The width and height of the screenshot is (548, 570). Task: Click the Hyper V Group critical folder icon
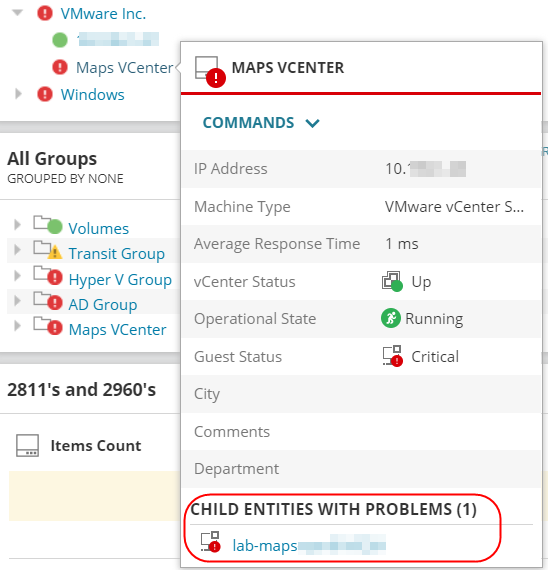(48, 276)
